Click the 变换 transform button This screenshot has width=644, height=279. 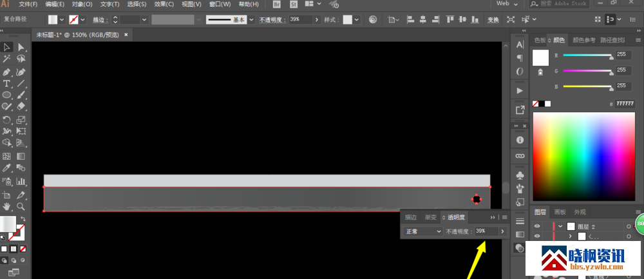(493, 19)
